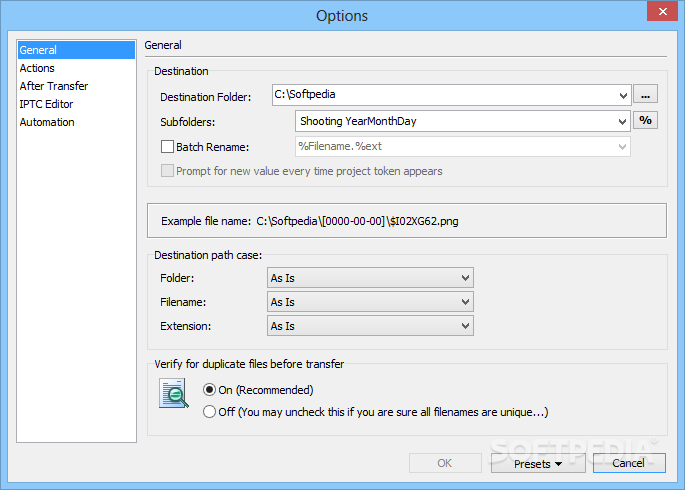Close the Options dialog with the X
The width and height of the screenshot is (685, 490).
point(662,11)
